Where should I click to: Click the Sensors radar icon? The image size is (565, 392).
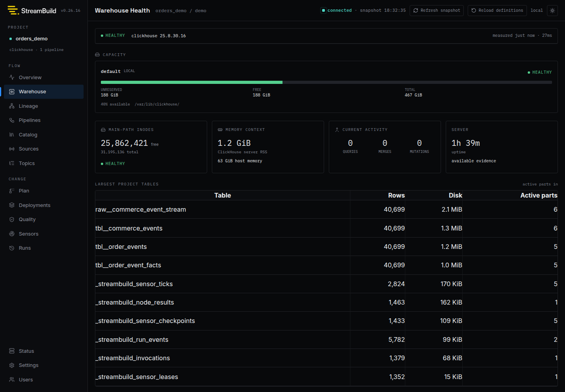(12, 234)
